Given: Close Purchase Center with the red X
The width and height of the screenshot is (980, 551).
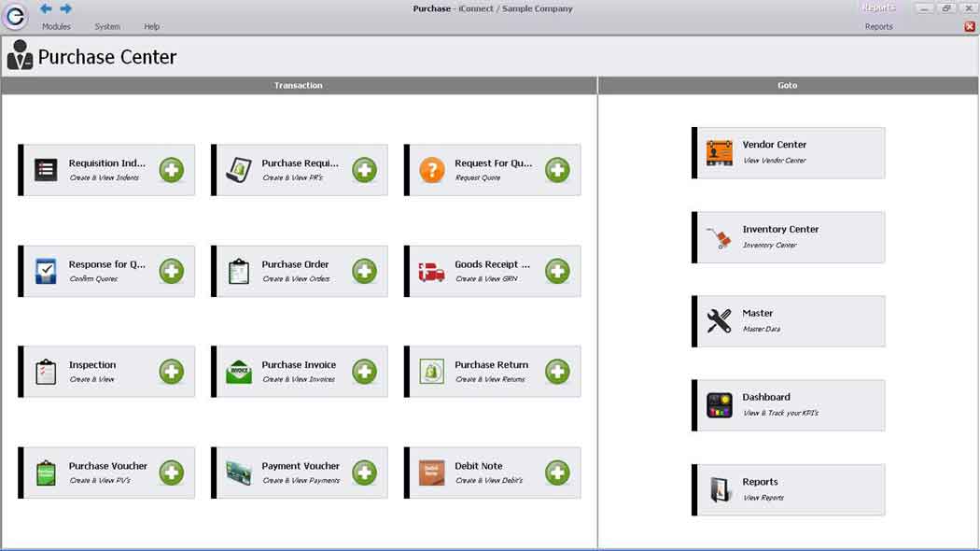Looking at the screenshot, I should coord(970,27).
